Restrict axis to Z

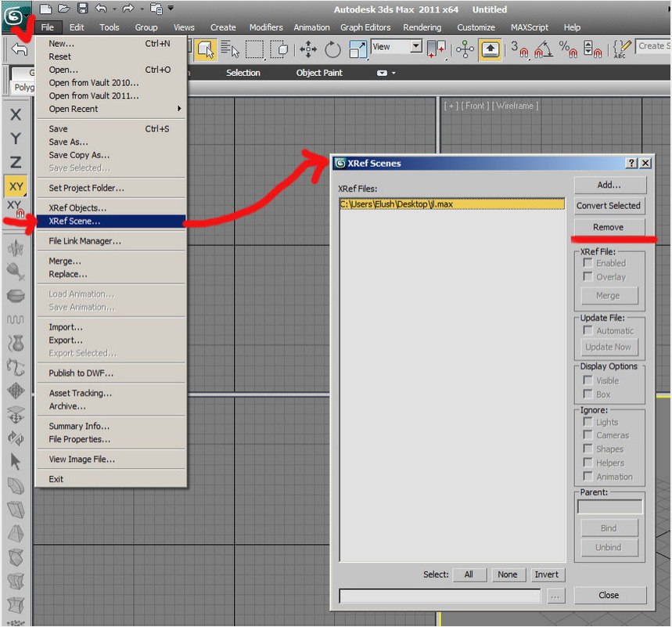16,162
